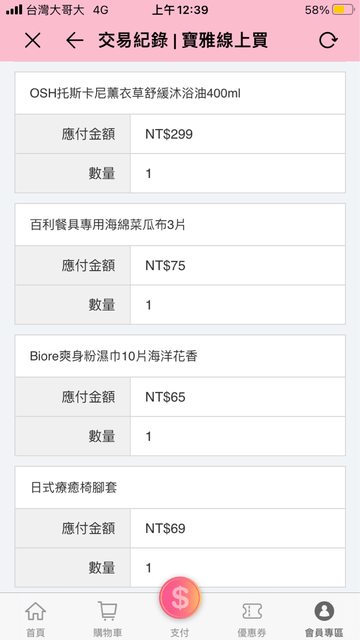Check the battery indicator in status bar
The width and height of the screenshot is (360, 640).
(343, 10)
